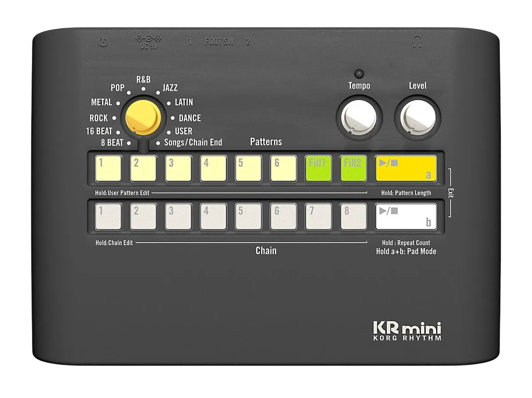
Task: Select pattern pad 1 in Patterns row
Action: [108, 168]
